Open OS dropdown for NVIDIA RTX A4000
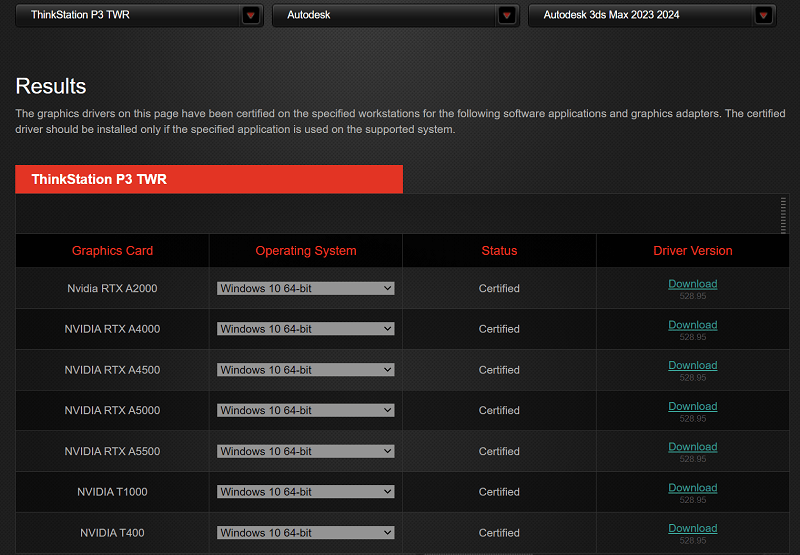800x555 pixels. coord(306,329)
